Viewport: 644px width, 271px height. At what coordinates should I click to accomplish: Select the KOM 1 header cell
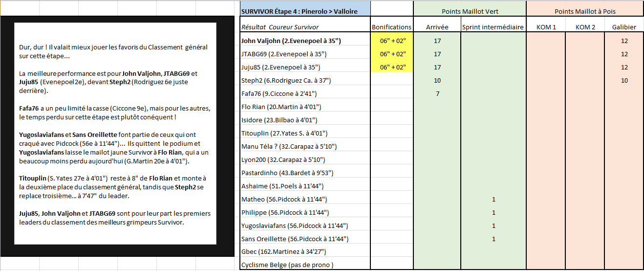545,27
